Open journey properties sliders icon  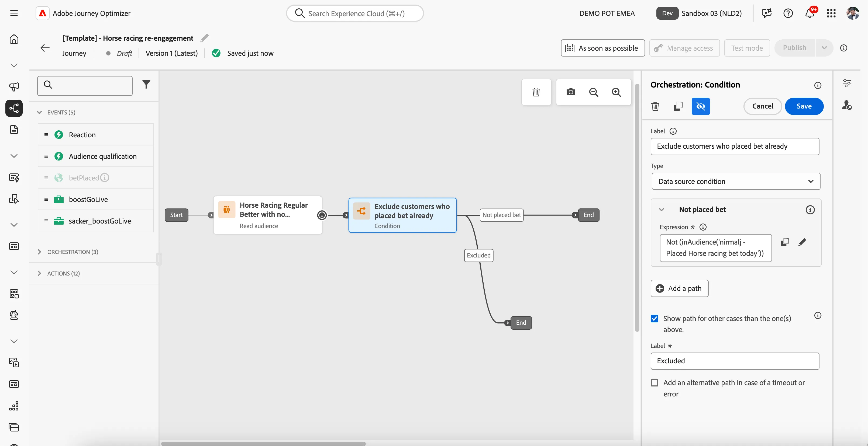[x=847, y=83]
